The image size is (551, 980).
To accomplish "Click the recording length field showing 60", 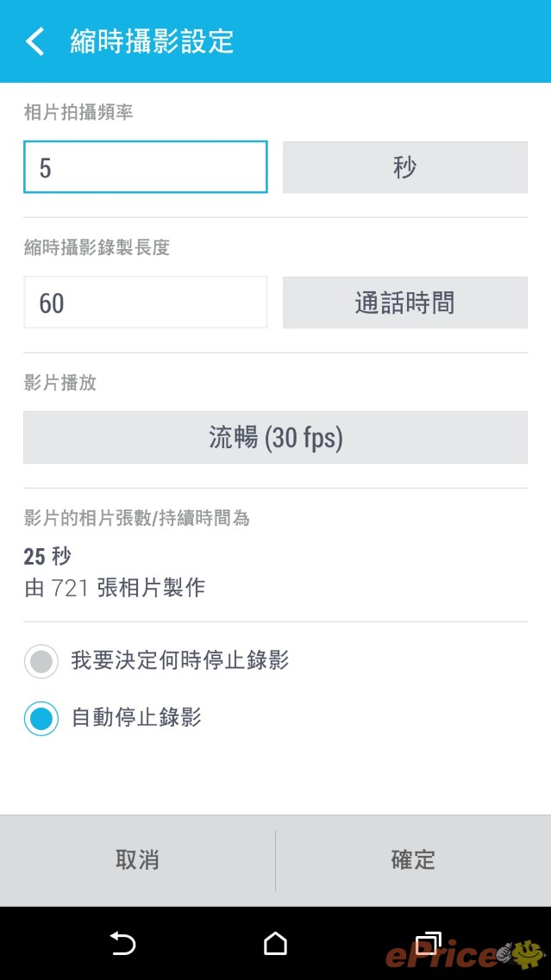I will tap(145, 303).
